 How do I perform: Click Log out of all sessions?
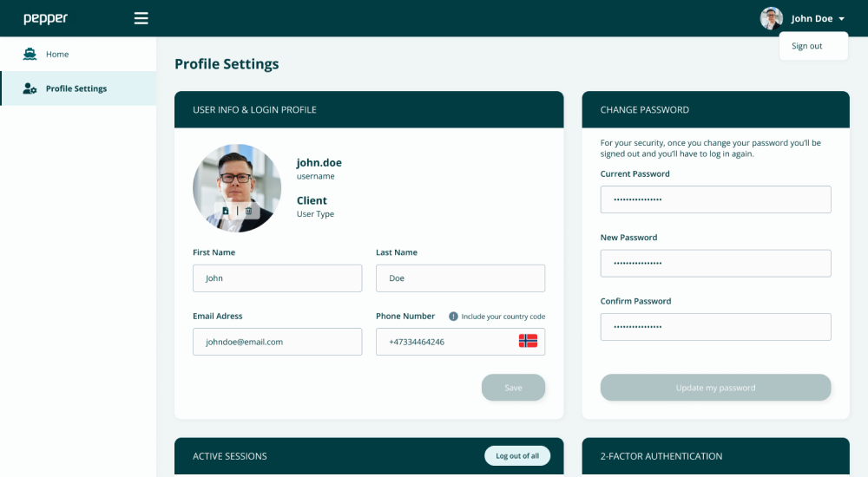click(x=517, y=456)
